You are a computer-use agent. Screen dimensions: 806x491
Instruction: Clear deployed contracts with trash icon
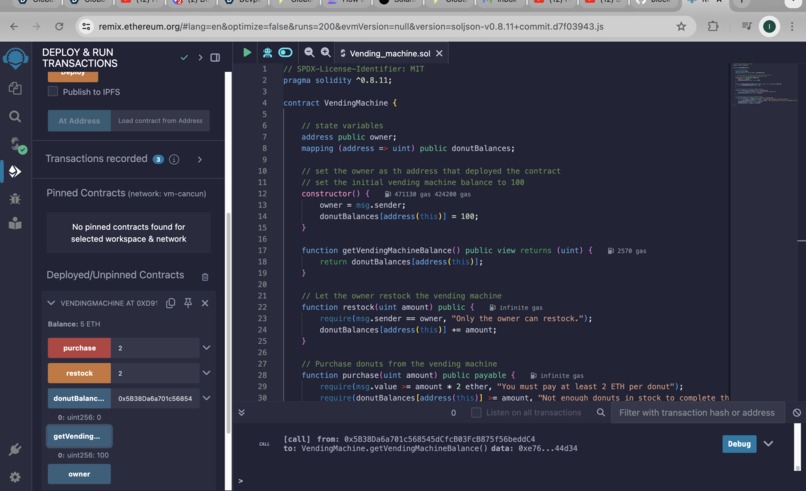205,277
